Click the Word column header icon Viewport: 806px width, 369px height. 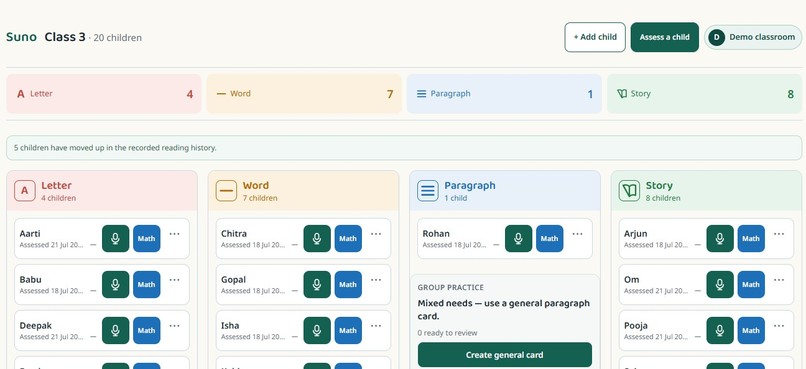click(226, 191)
